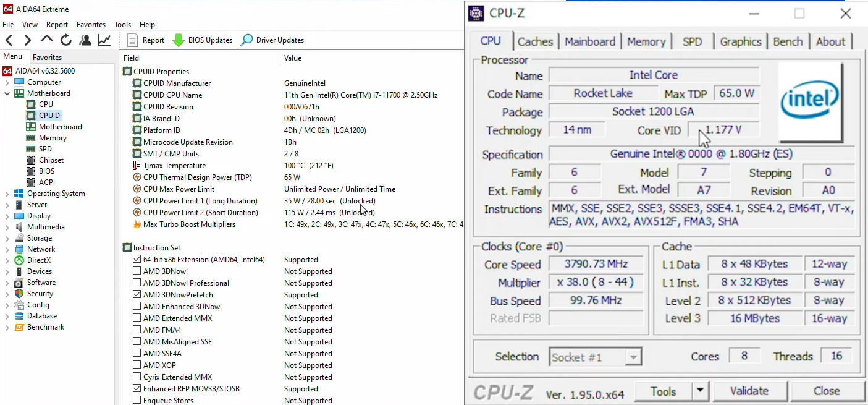Select the Tjmax Temperature row in the list
Screen dimensions: 868x405
pyautogui.click(x=173, y=165)
